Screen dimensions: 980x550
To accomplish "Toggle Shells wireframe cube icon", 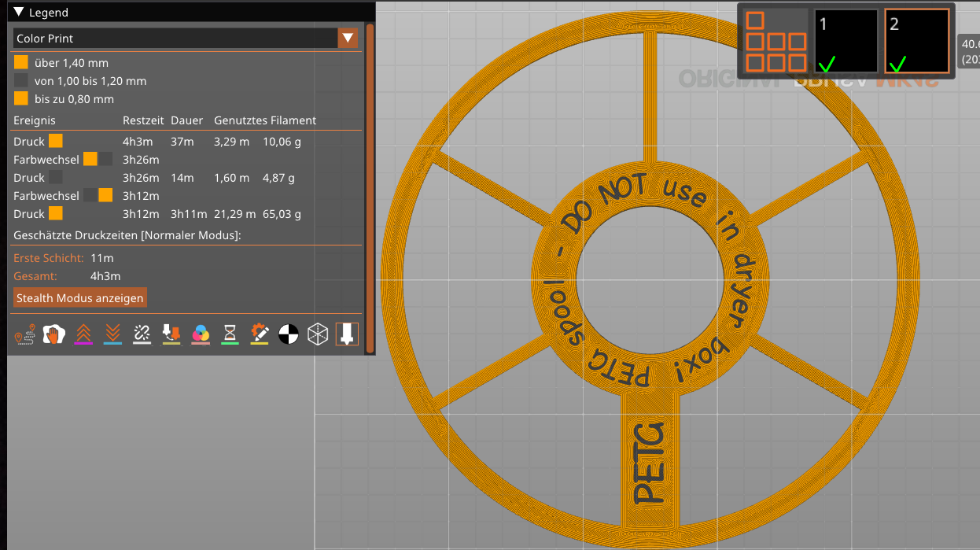I will (x=318, y=334).
